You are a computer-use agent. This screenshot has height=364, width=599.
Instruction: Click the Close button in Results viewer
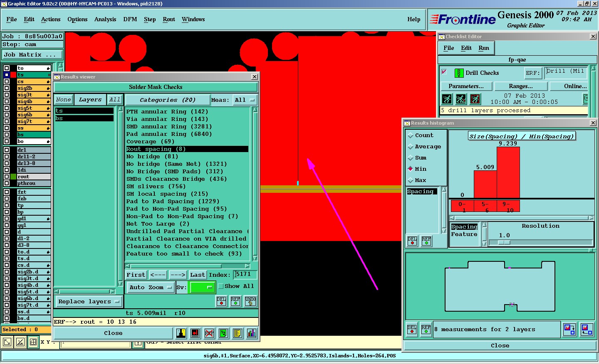pyautogui.click(x=113, y=333)
